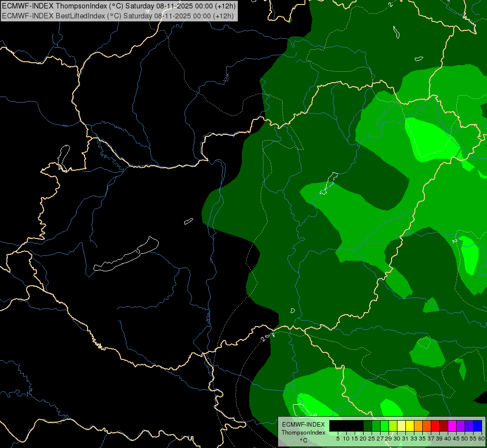The image size is (487, 448).
Task: Select the blue 55-60 legend swatch
Action: (478, 426)
